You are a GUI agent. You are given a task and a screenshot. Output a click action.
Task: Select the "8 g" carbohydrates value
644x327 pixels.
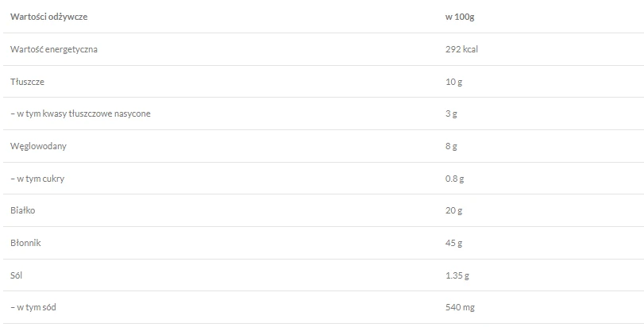point(451,146)
